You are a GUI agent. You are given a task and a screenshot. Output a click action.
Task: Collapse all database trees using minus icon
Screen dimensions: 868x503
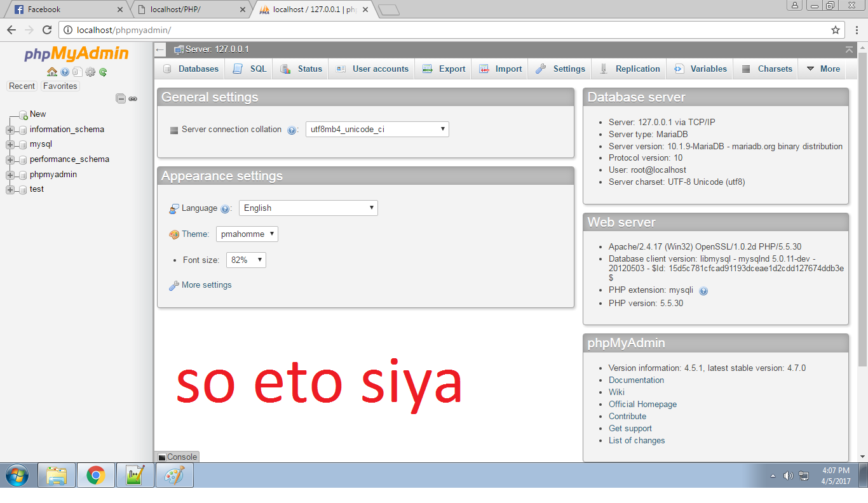[x=120, y=98]
